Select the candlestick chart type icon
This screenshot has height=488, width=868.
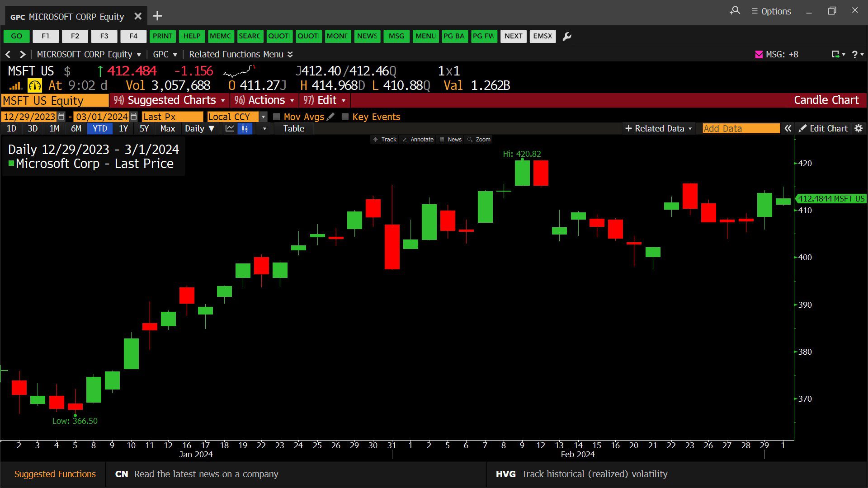coord(245,128)
